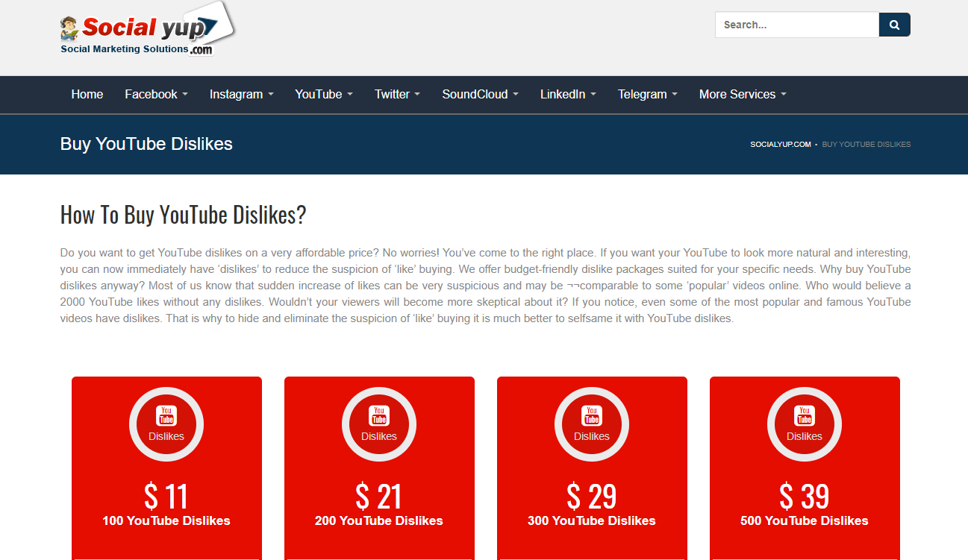Image resolution: width=968 pixels, height=560 pixels.
Task: Click the YouTube Dislikes icon above $ 21
Action: point(379,424)
